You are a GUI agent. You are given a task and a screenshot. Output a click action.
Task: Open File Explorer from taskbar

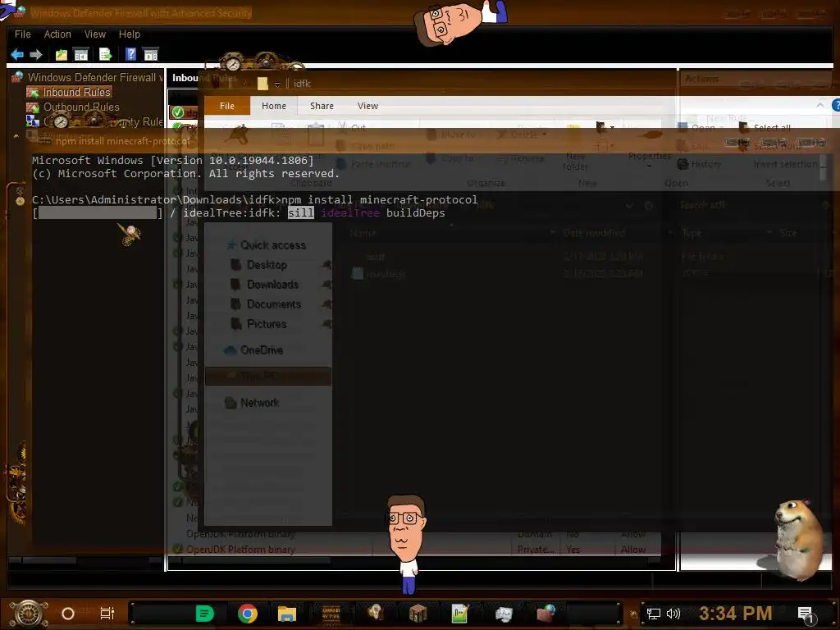click(x=287, y=614)
